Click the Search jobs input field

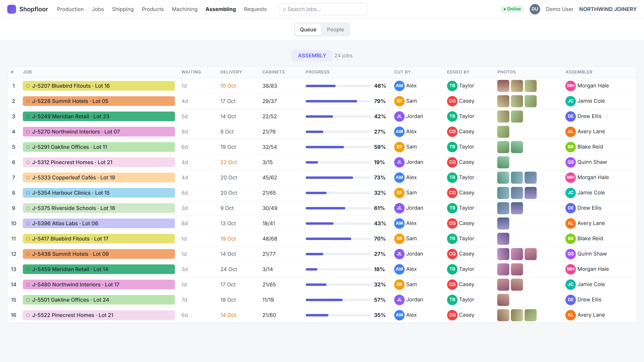coord(323,9)
